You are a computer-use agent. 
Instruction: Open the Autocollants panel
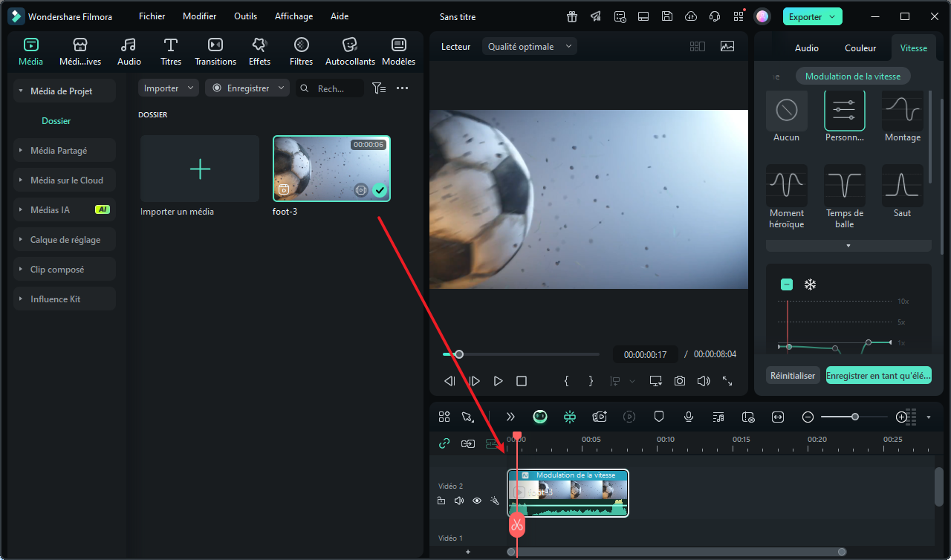[x=350, y=52]
